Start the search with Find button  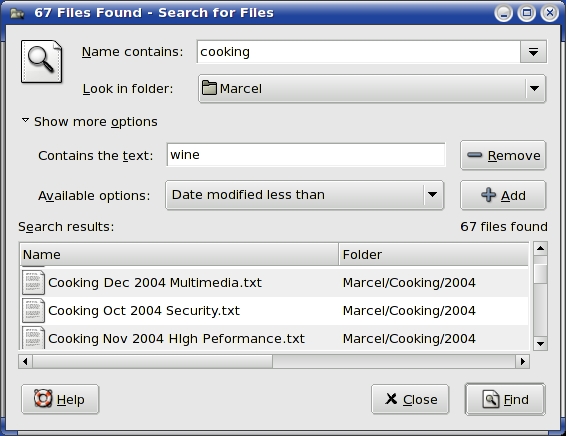505,399
